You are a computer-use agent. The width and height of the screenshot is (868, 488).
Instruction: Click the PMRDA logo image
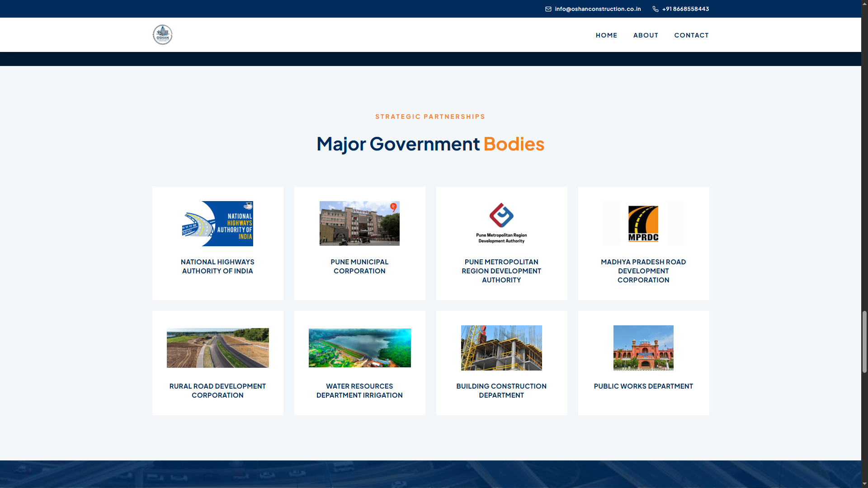[501, 224]
